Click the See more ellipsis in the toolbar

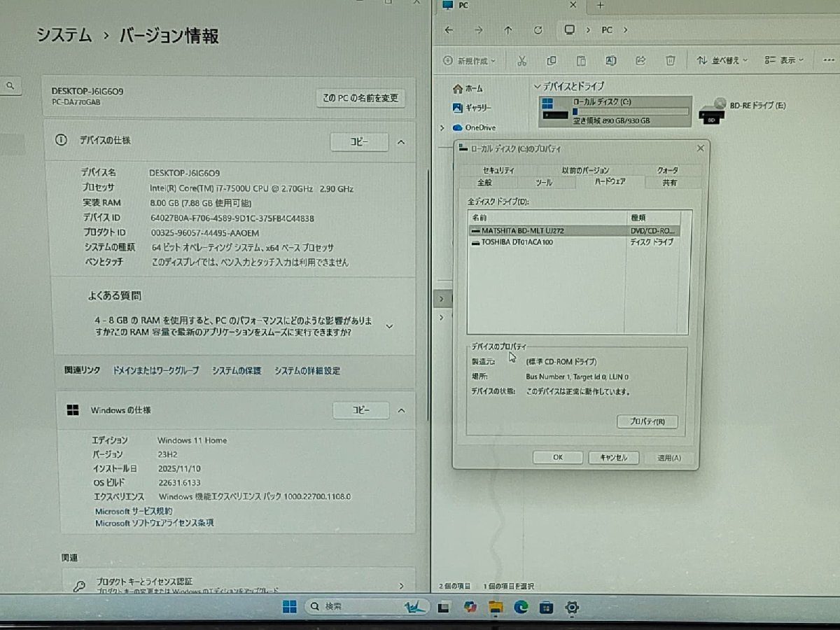point(827,61)
